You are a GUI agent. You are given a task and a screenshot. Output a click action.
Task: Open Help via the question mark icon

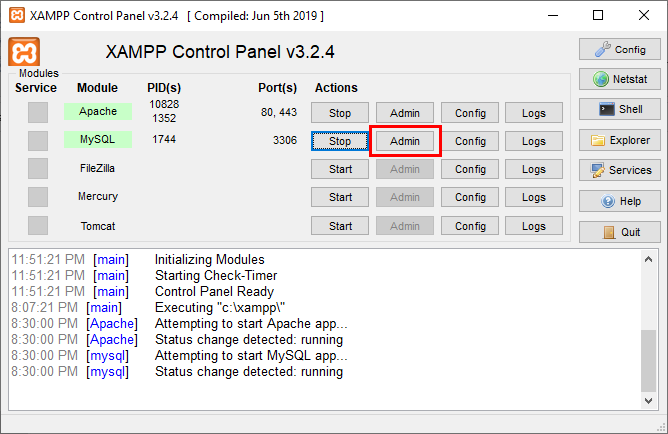[x=619, y=201]
